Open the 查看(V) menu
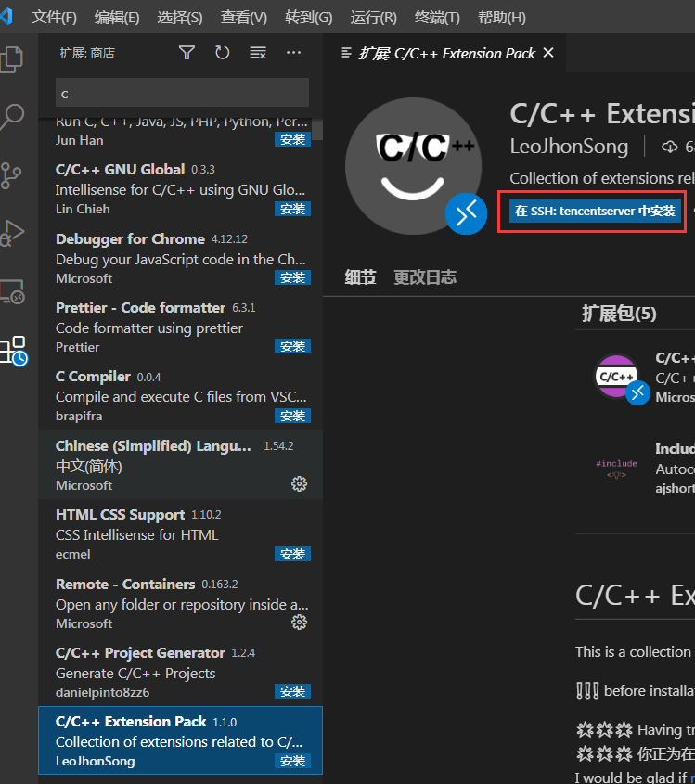 tap(244, 18)
